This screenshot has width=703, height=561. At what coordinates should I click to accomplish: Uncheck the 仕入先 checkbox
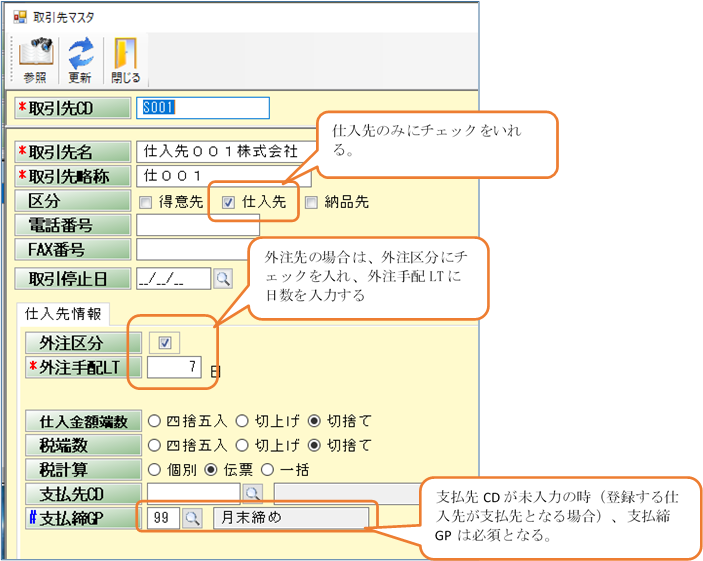228,203
